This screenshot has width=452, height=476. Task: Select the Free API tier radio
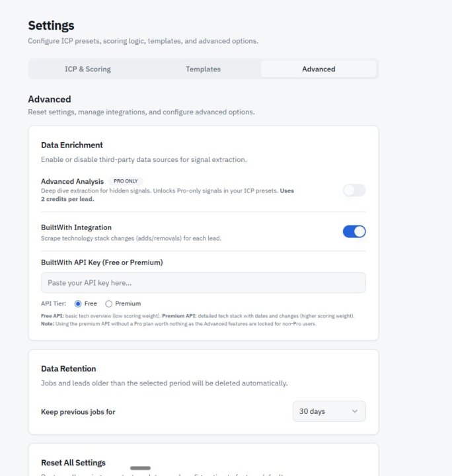point(78,303)
